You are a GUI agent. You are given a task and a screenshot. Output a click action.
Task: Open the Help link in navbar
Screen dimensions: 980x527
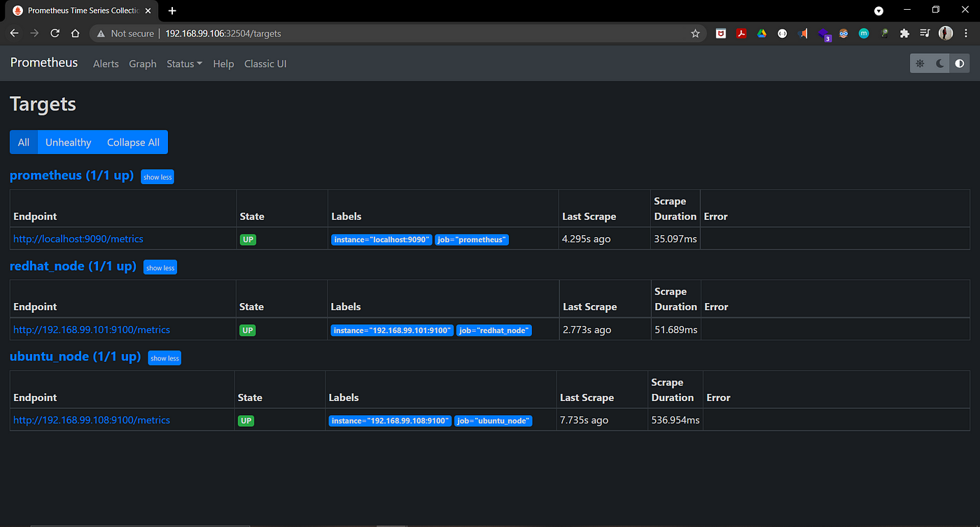[223, 64]
